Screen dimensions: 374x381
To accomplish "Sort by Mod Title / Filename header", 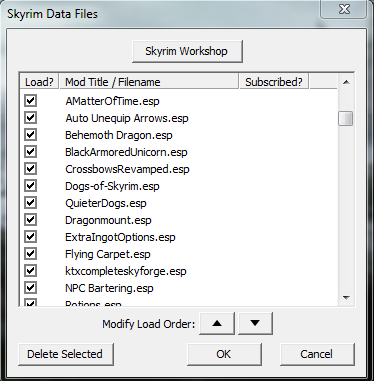I will pyautogui.click(x=149, y=82).
